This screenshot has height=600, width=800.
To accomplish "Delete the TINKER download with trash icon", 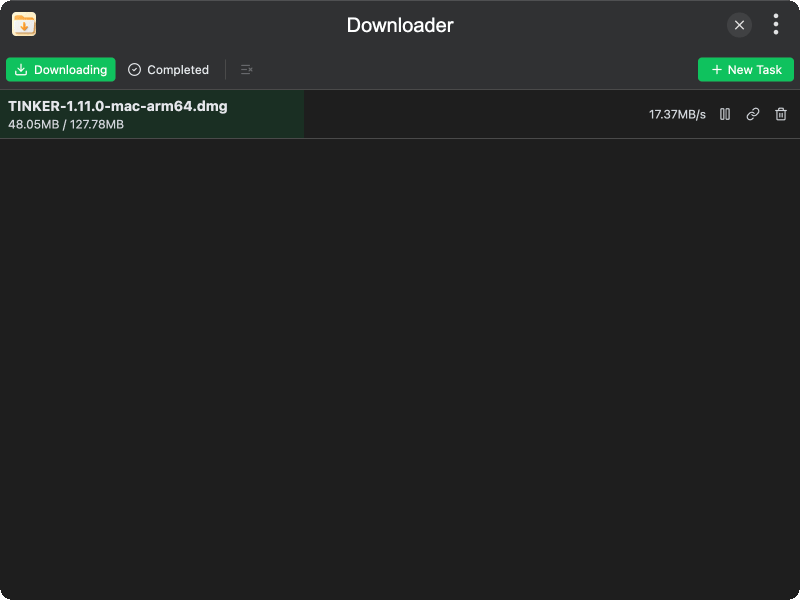I will point(781,114).
